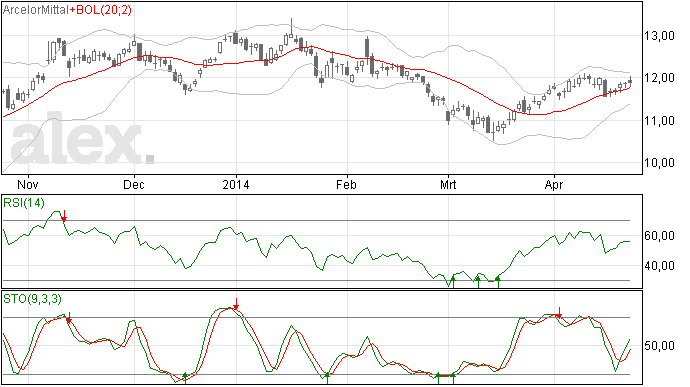The image size is (690, 387).
Task: Click the Mrt label on time axis
Action: (448, 185)
